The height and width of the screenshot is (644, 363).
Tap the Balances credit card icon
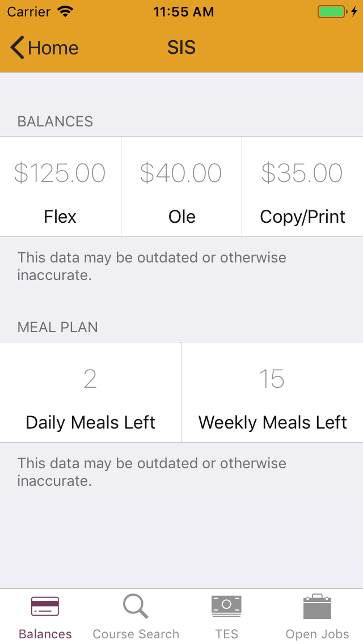(45, 607)
